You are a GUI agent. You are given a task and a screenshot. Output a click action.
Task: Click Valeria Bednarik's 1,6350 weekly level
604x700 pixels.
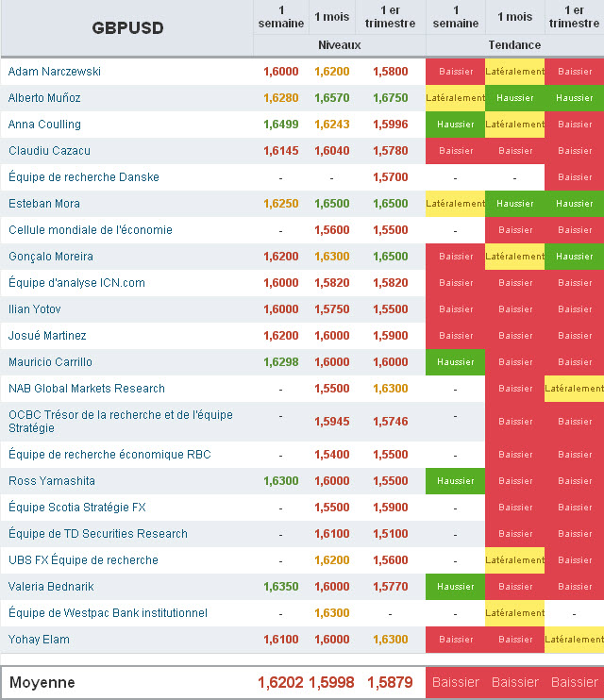[281, 586]
